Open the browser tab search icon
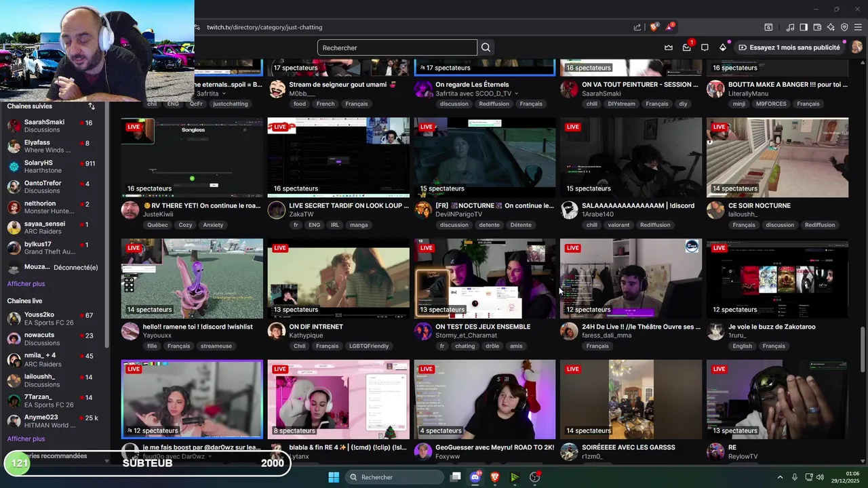The height and width of the screenshot is (488, 868). click(768, 27)
